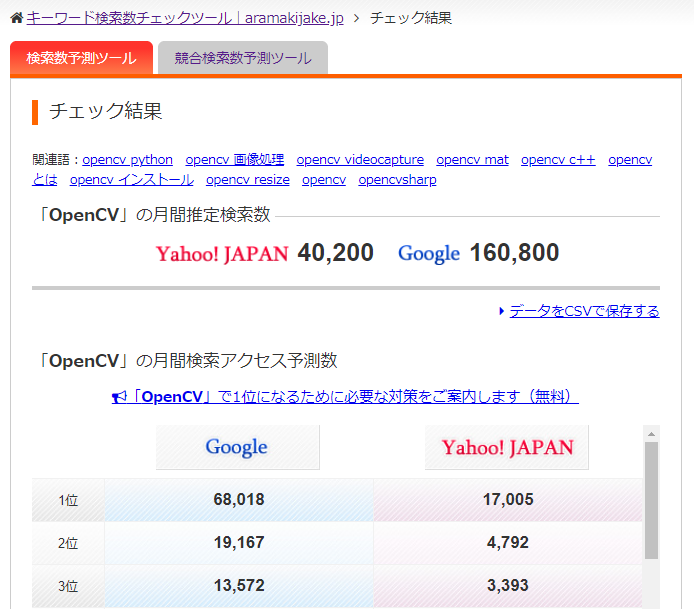Click the Google logo beside 160,800
The image size is (694, 609).
pos(429,254)
